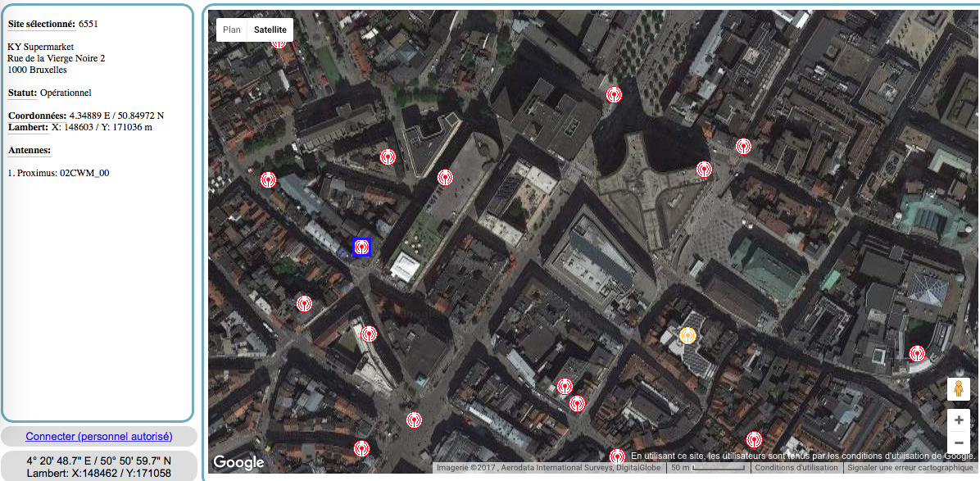Image resolution: width=980 pixels, height=481 pixels.
Task: Click the KY Supermarket site name
Action: tap(41, 48)
